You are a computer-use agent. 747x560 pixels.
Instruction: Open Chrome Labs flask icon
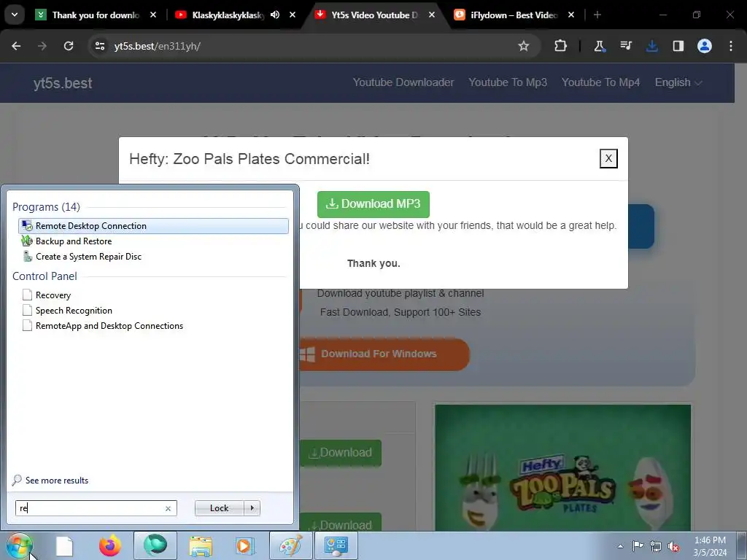point(600,46)
